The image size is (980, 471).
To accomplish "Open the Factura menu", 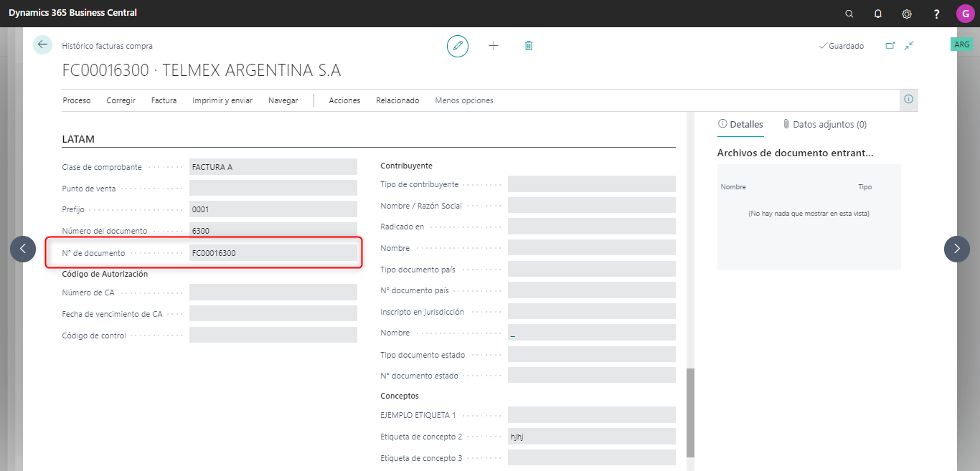I will (164, 100).
